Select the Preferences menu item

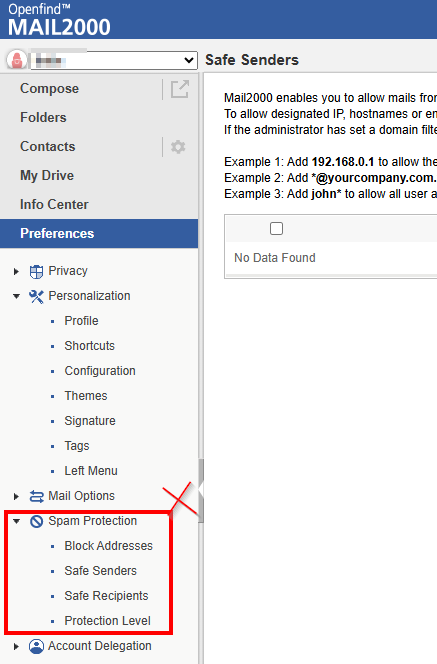99,233
